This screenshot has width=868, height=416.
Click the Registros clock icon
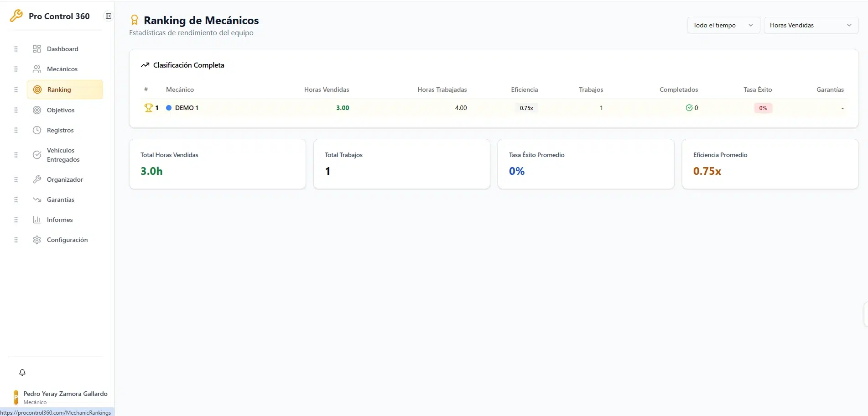click(37, 130)
